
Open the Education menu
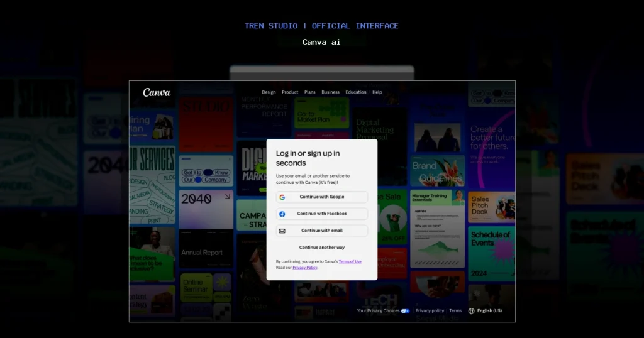tap(356, 92)
